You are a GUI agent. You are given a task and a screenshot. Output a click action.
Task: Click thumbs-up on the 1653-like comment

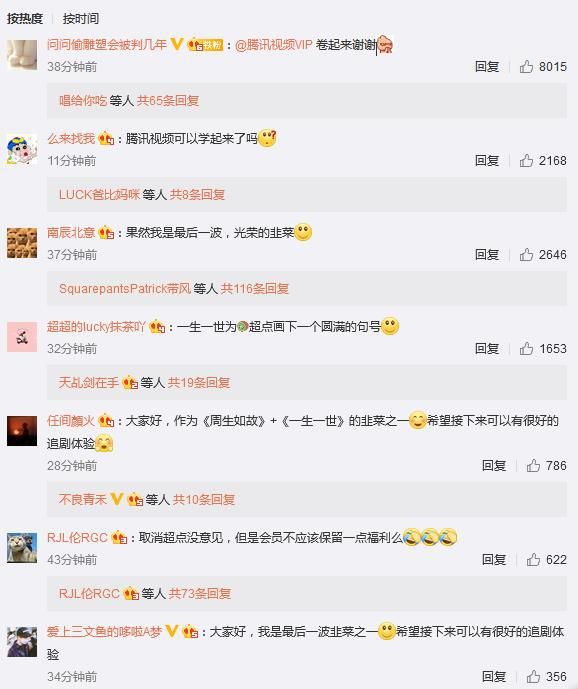tap(526, 349)
